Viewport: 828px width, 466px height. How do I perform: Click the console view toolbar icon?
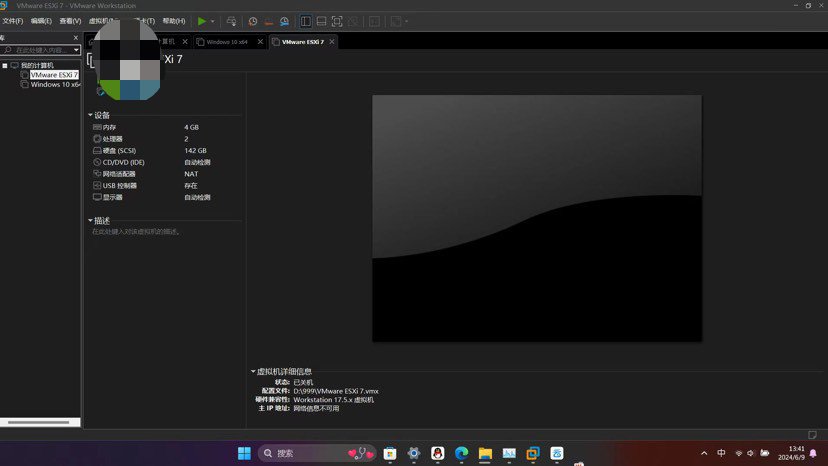coord(374,21)
